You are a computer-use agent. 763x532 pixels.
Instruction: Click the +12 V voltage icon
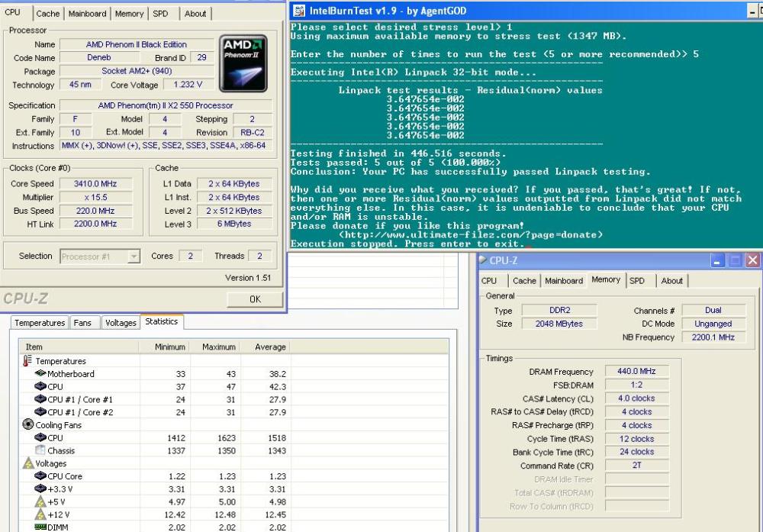coord(40,514)
